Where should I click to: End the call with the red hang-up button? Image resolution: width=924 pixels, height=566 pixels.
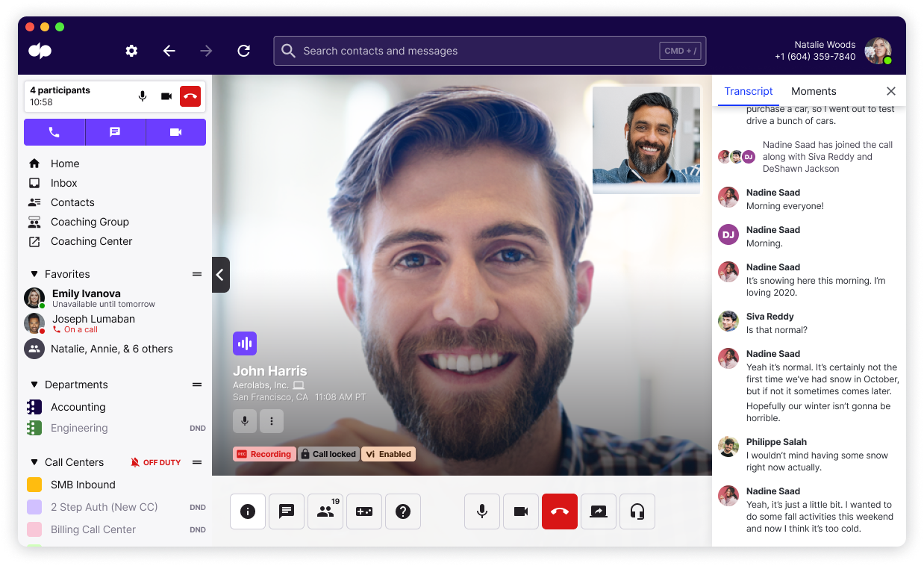(x=560, y=511)
